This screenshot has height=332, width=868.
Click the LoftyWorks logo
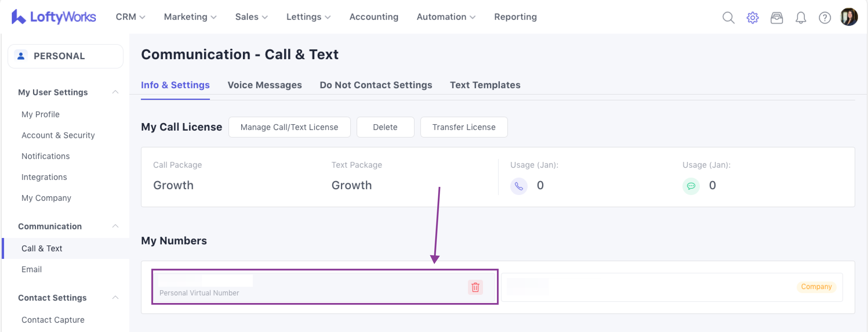tap(54, 17)
